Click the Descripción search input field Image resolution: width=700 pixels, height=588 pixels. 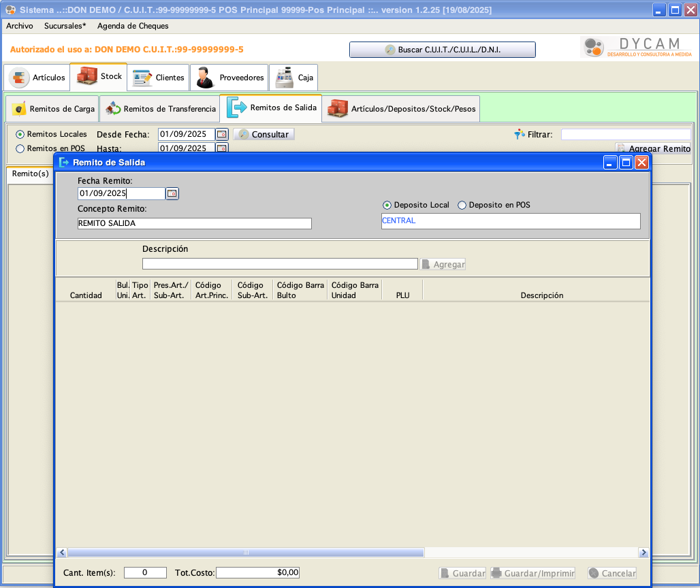279,264
